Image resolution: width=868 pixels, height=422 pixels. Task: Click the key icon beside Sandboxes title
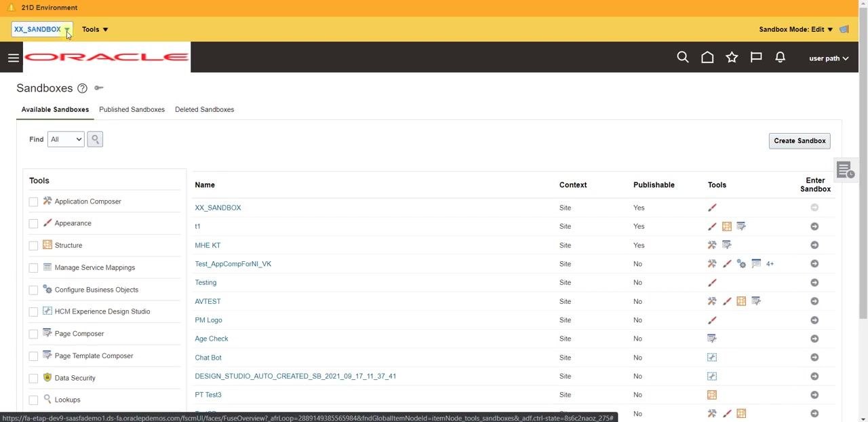(99, 88)
